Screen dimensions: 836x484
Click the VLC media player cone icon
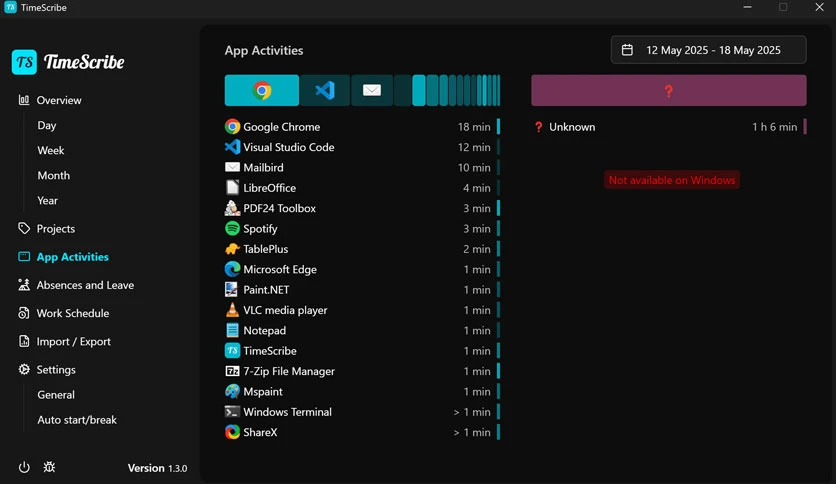tap(232, 309)
